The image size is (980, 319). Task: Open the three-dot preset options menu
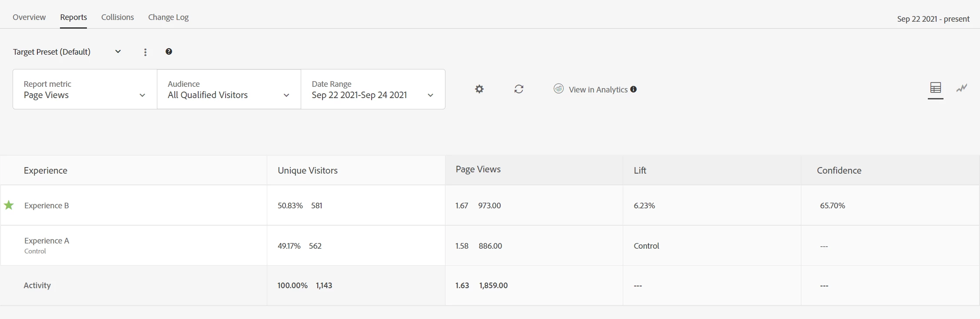(145, 52)
